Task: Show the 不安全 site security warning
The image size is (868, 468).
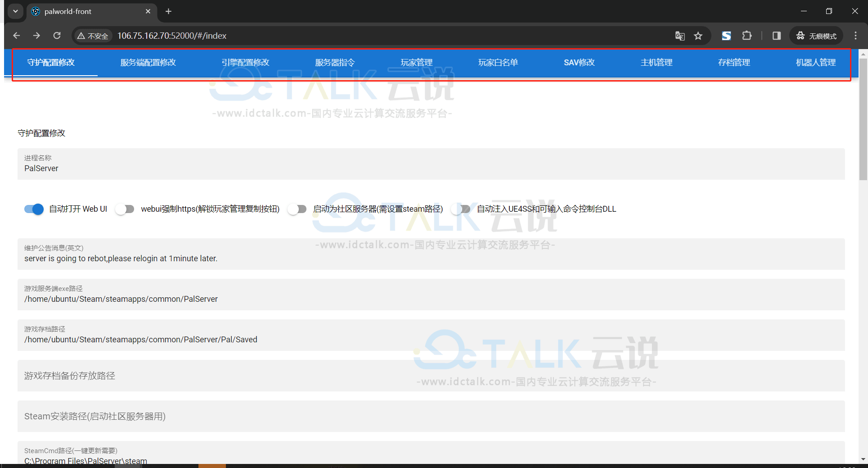Action: point(93,36)
